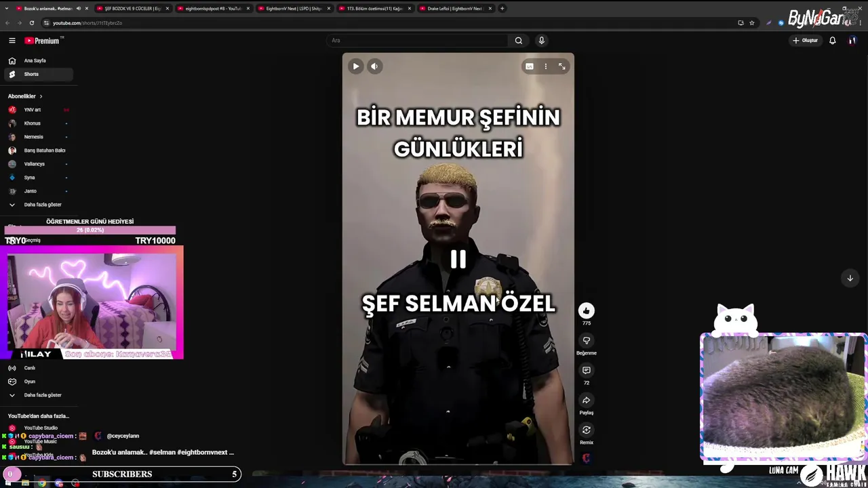Toggle captions on the Shorts player

pos(530,66)
